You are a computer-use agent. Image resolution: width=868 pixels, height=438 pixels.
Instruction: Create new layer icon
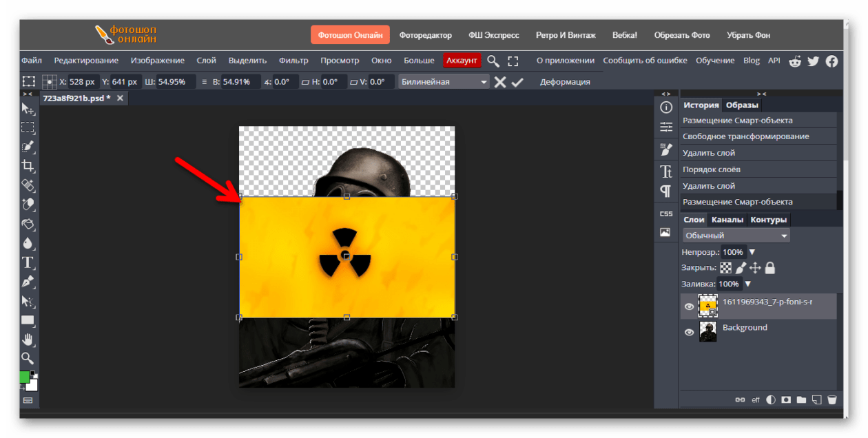[816, 399]
